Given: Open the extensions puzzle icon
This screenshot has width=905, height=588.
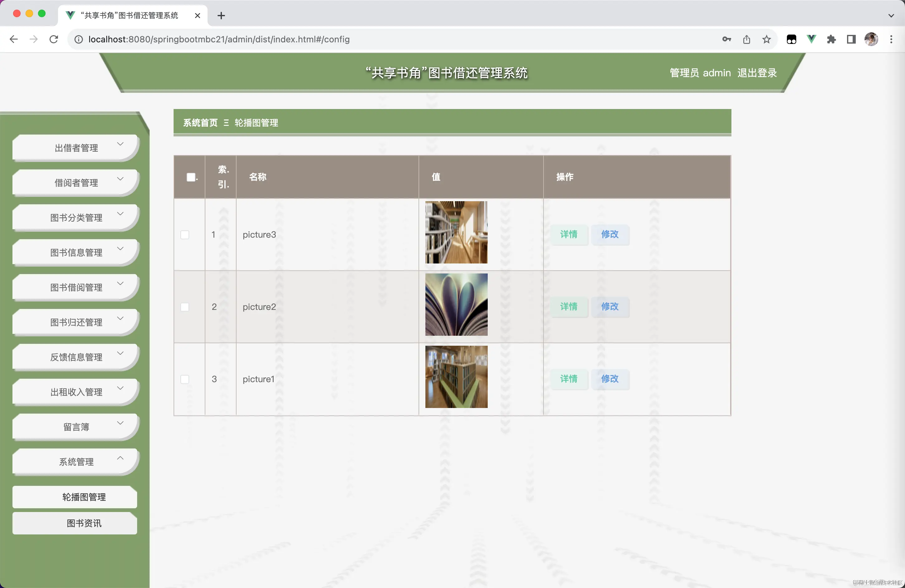Looking at the screenshot, I should click(x=831, y=39).
